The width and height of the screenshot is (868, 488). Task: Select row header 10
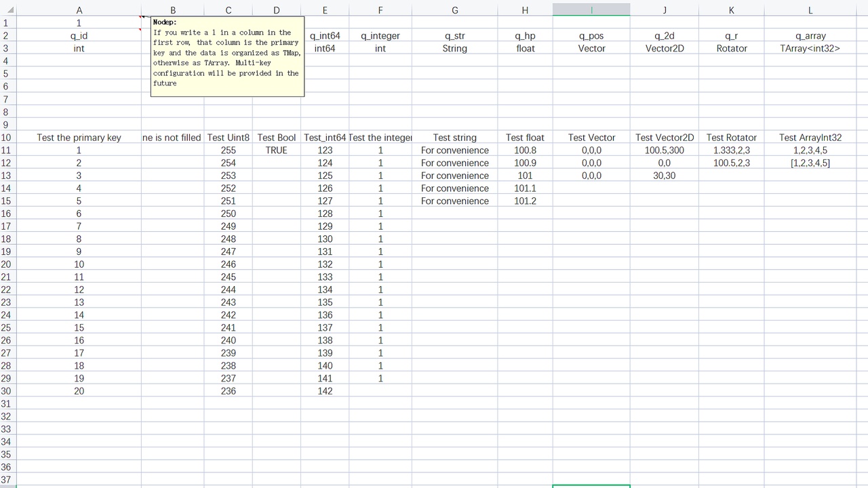tap(7, 138)
